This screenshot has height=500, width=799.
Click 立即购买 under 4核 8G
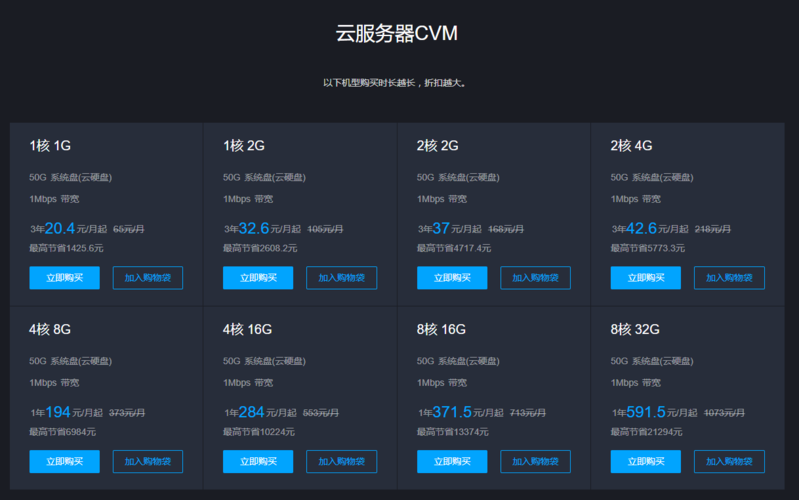64,461
